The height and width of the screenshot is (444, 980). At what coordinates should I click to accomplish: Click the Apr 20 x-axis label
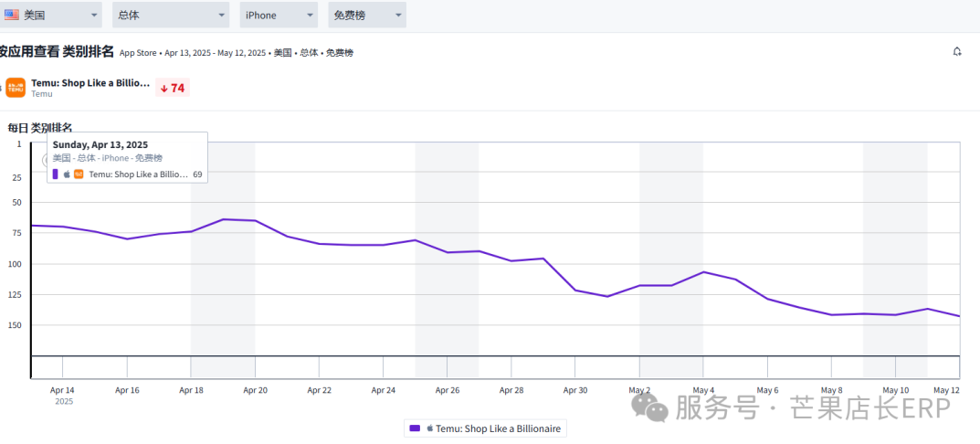click(255, 390)
